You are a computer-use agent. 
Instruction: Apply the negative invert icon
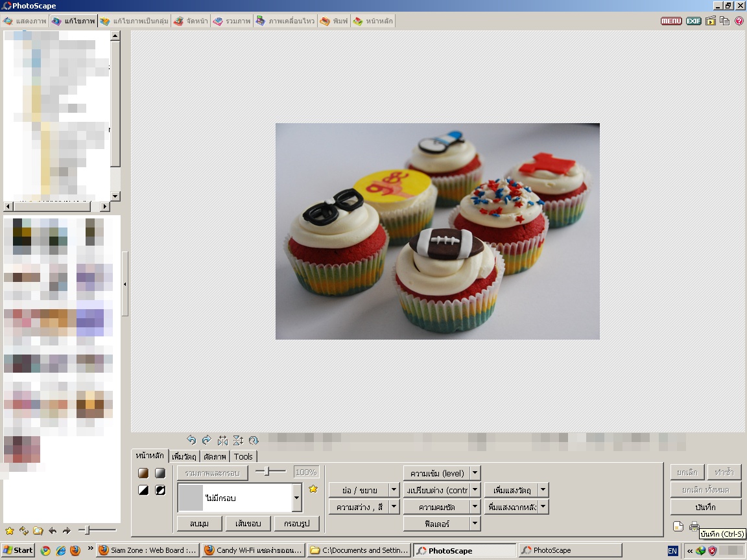160,490
